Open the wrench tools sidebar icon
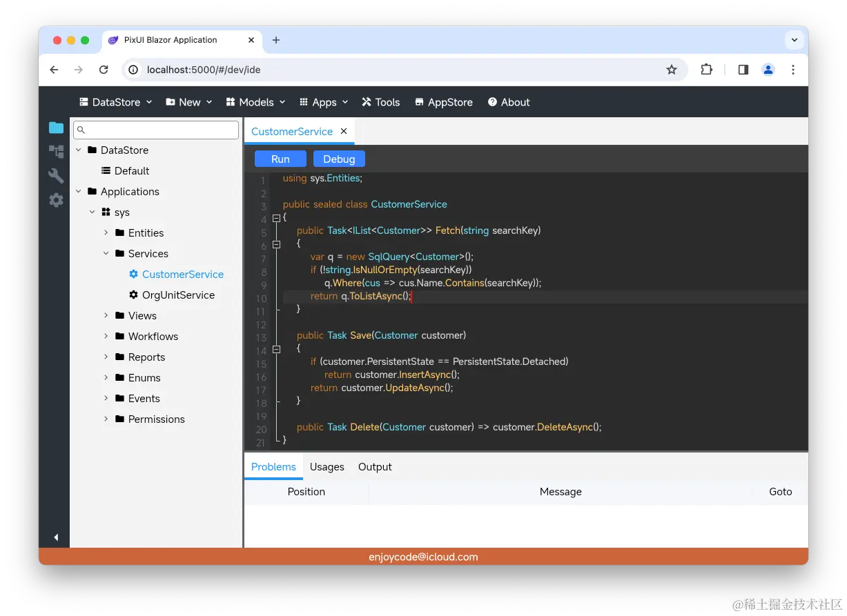This screenshot has width=847, height=616. pos(56,176)
